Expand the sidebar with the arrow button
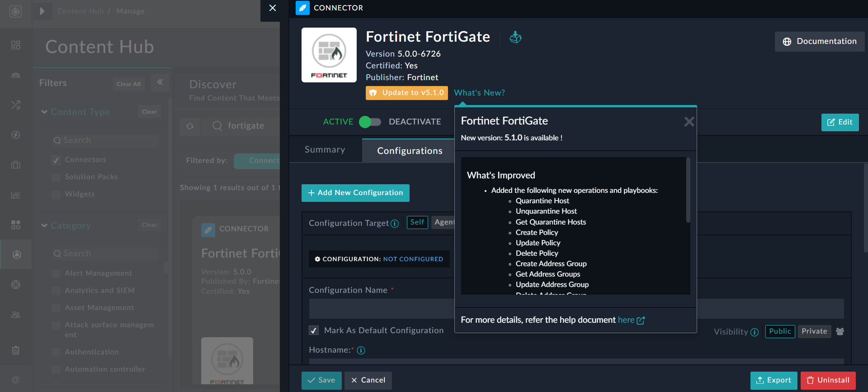The height and width of the screenshot is (392, 868). click(42, 11)
